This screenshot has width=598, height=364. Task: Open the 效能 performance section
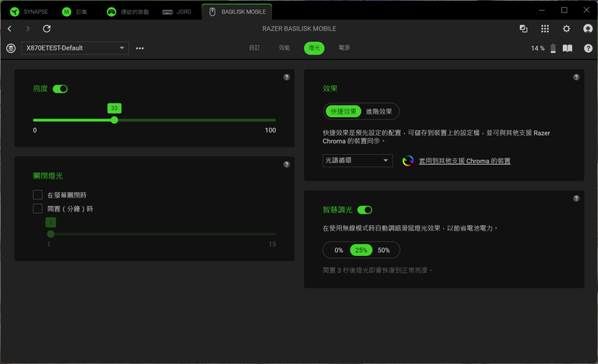[x=284, y=48]
